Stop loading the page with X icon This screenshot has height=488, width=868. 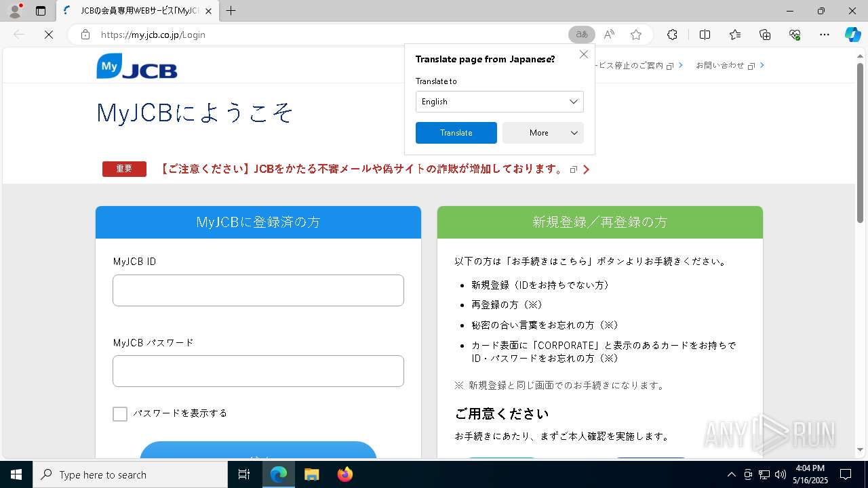[x=49, y=35]
